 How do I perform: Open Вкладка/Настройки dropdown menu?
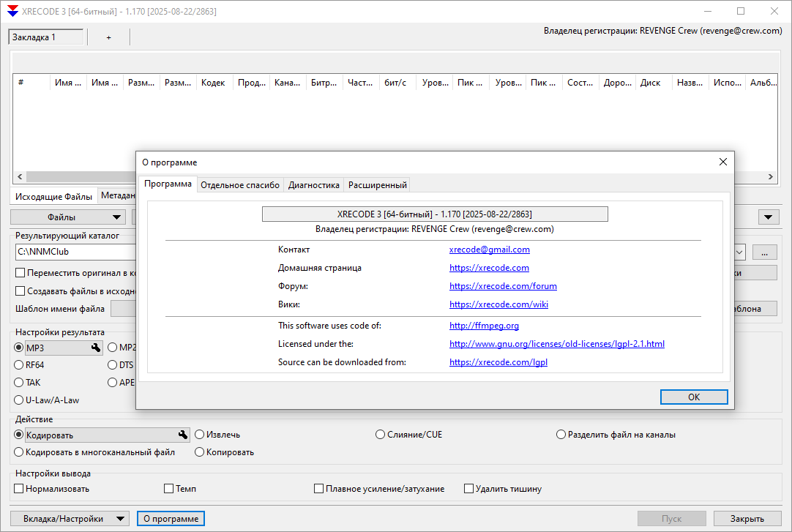[70, 518]
